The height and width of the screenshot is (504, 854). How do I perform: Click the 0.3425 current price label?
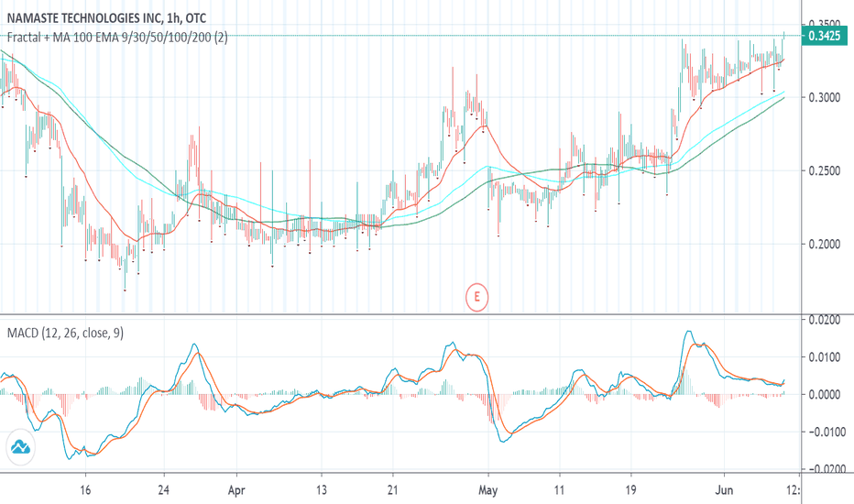tap(825, 36)
